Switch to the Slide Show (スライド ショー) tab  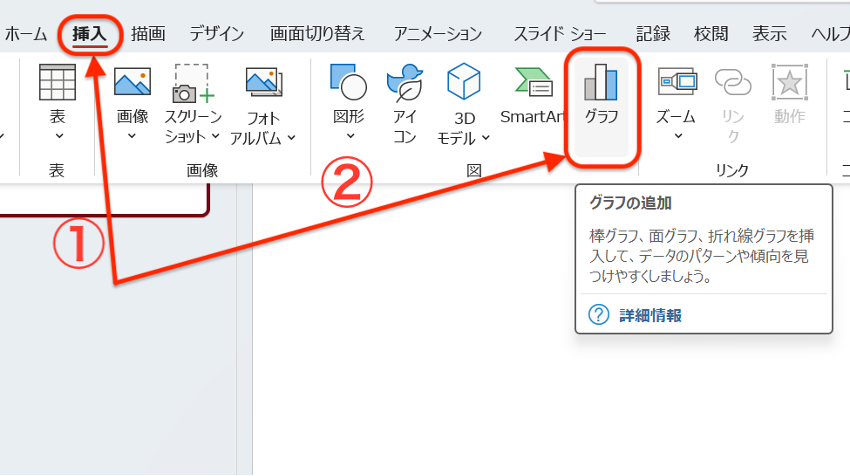click(559, 34)
